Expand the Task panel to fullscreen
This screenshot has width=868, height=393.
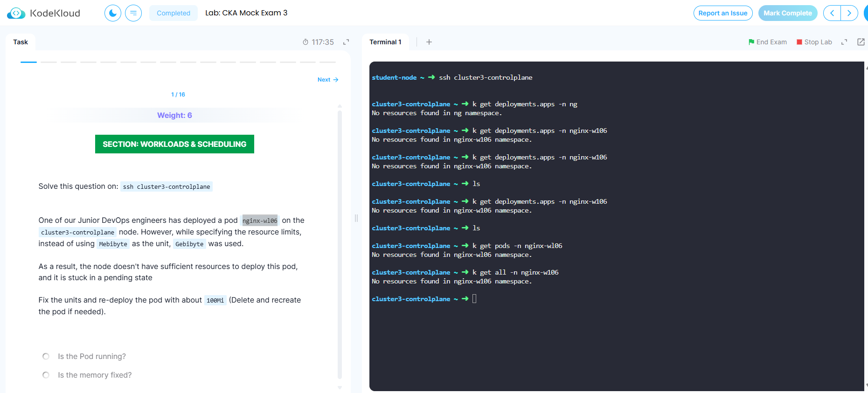pos(346,42)
